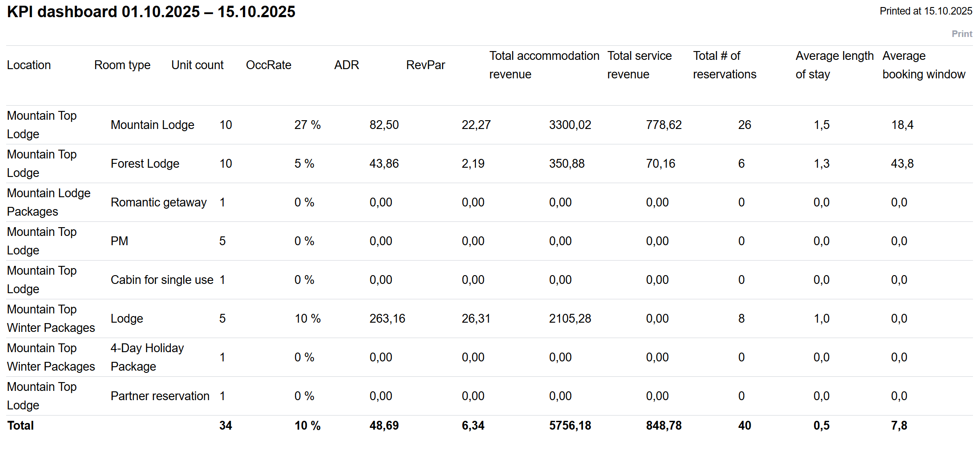This screenshot has width=980, height=460.
Task: Click the Total service revenue header
Action: 639,65
